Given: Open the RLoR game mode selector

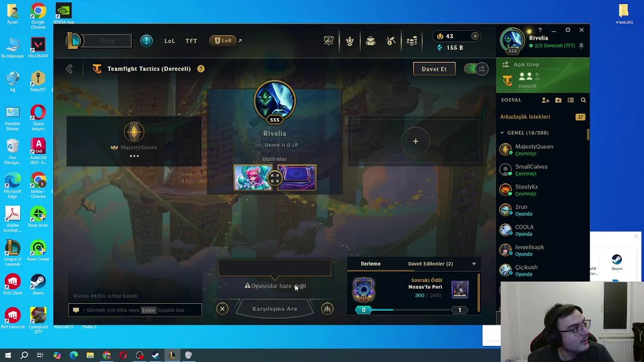Looking at the screenshot, I should coord(223,41).
